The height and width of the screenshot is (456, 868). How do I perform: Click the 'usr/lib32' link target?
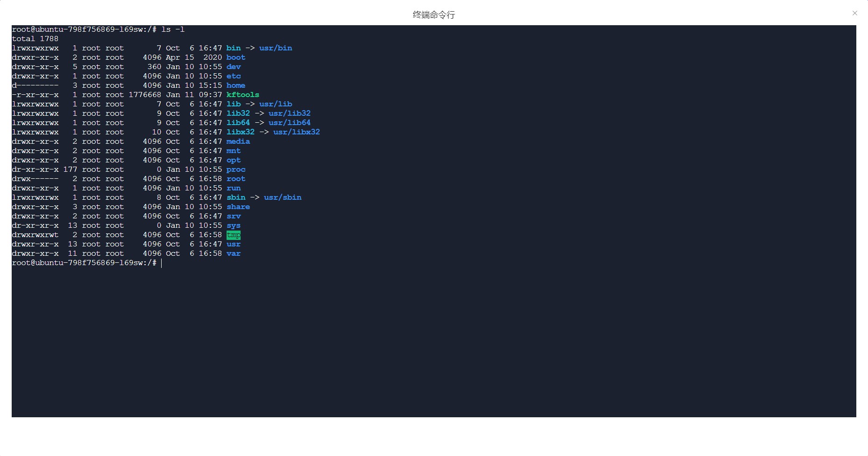point(290,113)
